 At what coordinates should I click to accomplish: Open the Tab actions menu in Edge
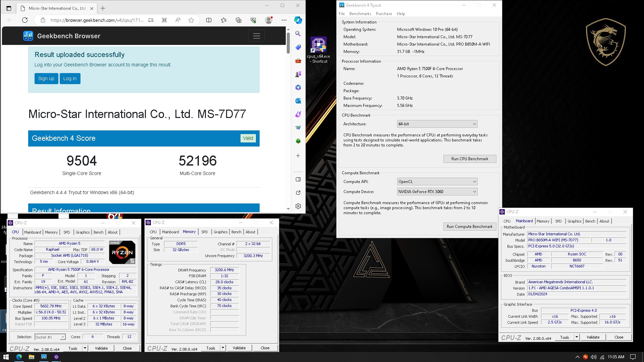pyautogui.click(x=9, y=8)
